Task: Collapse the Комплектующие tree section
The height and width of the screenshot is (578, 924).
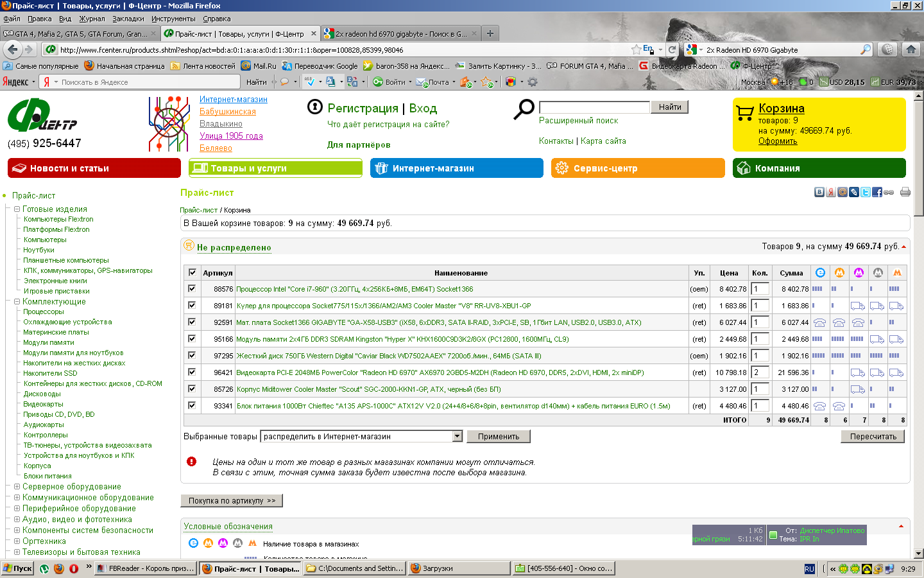Action: [x=17, y=301]
